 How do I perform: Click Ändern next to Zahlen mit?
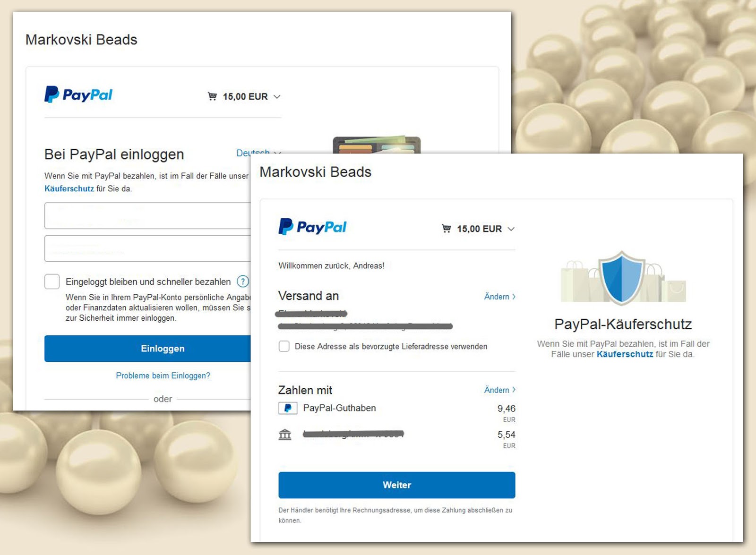click(500, 390)
